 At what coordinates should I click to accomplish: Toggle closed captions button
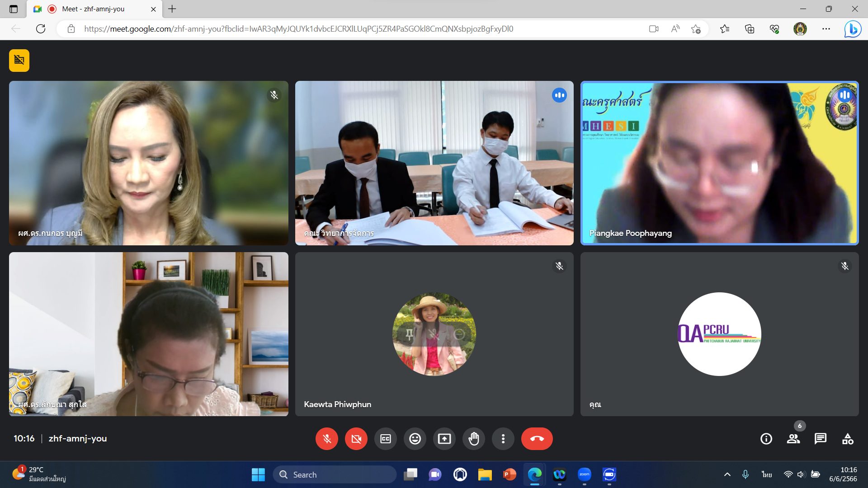(386, 439)
